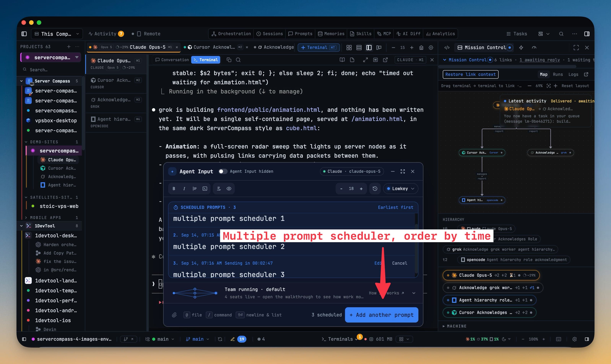
Task: Open the Activity feed
Action: [x=106, y=34]
